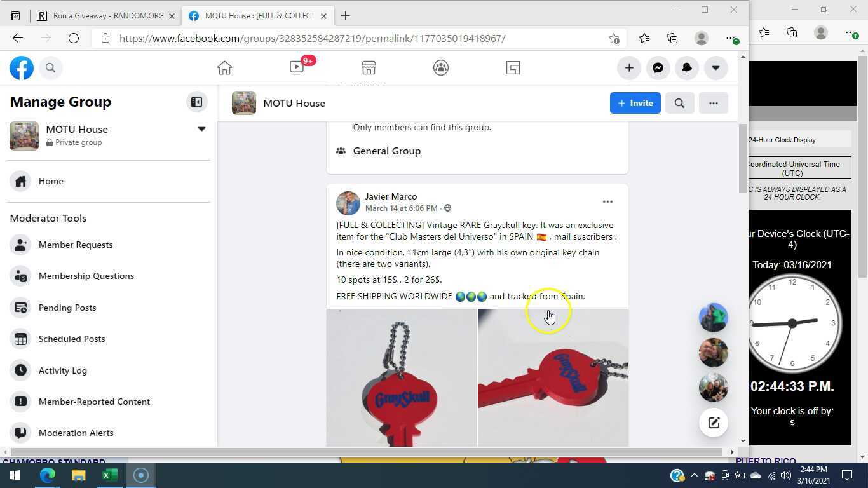Go to the Facebook home logo
The width and height of the screenshot is (868, 488).
pyautogui.click(x=21, y=68)
